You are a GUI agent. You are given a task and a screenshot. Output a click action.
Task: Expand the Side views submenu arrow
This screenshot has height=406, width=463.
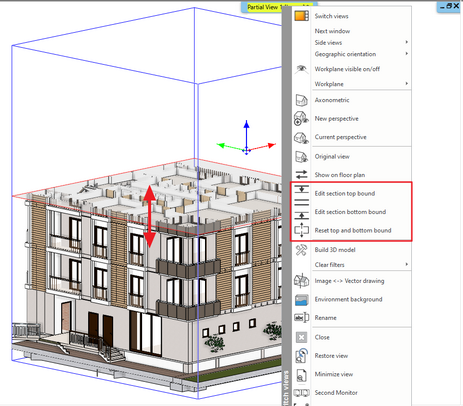pos(406,42)
